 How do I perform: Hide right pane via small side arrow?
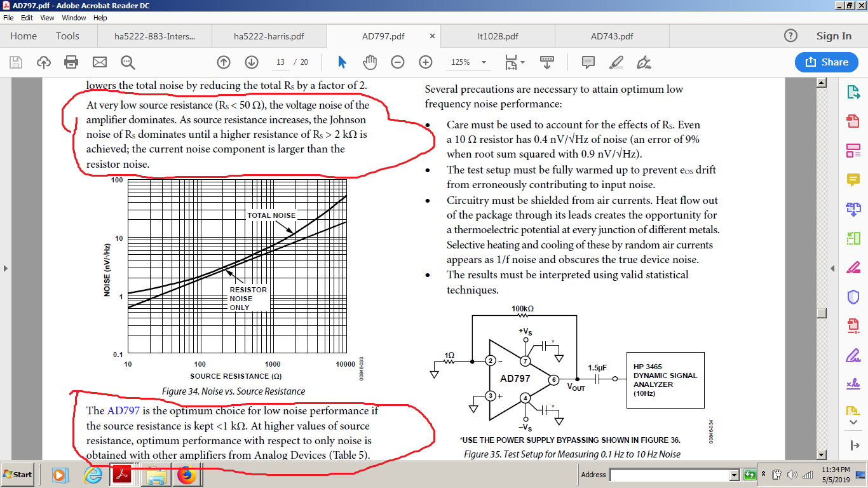point(834,268)
